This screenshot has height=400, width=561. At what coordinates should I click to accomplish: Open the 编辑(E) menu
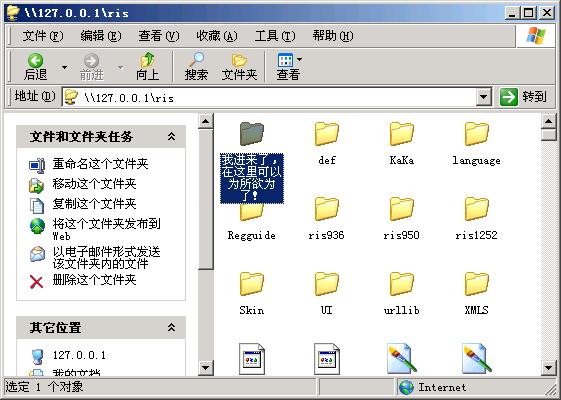coord(101,36)
